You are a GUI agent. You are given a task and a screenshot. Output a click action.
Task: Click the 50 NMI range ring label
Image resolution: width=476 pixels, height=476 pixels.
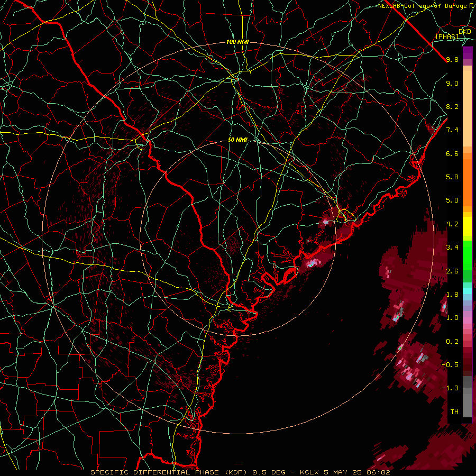tap(237, 140)
